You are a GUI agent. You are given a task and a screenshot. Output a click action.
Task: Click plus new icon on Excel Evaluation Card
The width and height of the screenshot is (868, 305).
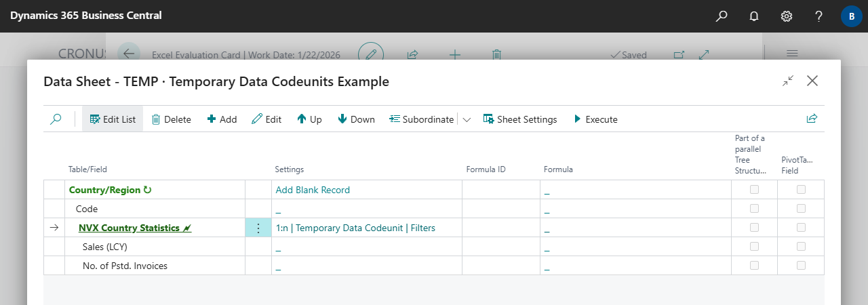pos(455,54)
